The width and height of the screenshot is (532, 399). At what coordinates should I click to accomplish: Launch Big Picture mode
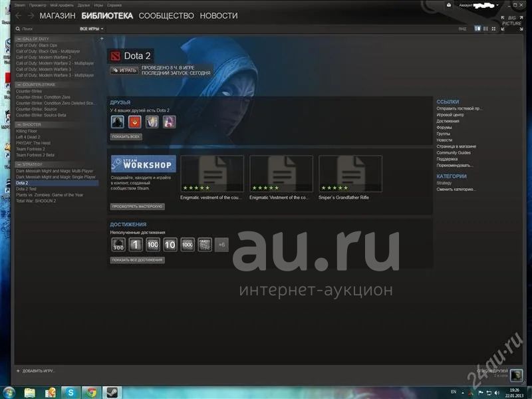coord(512,23)
